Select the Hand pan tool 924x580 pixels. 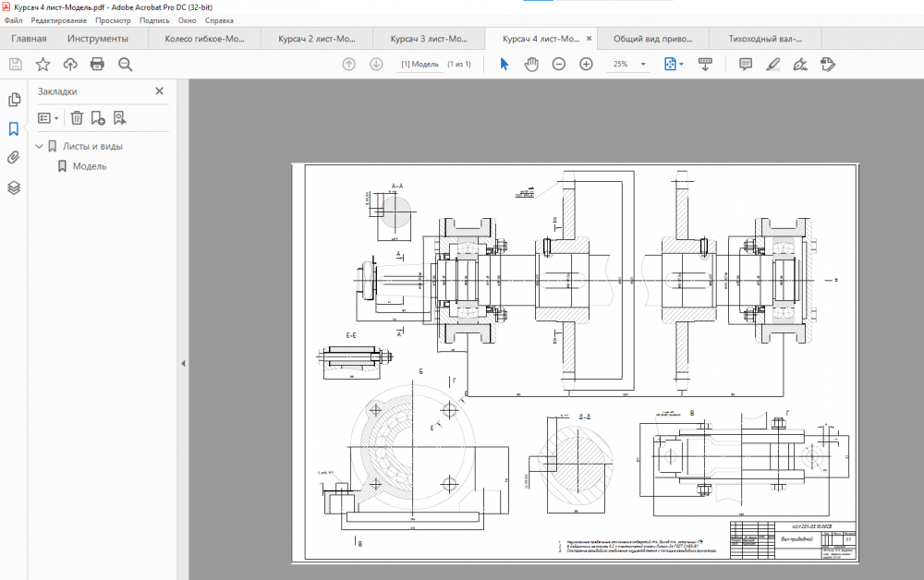(x=531, y=64)
